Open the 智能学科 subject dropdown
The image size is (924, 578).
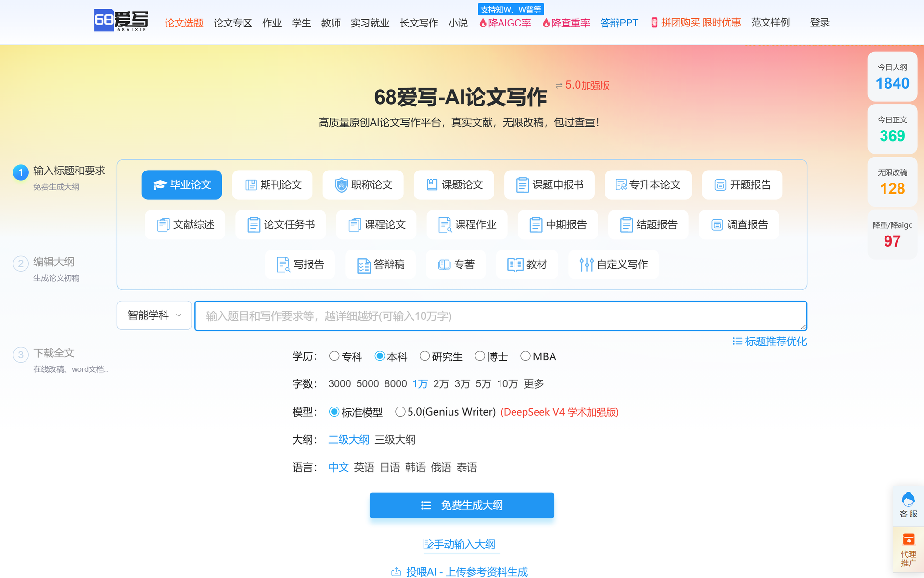coord(154,315)
